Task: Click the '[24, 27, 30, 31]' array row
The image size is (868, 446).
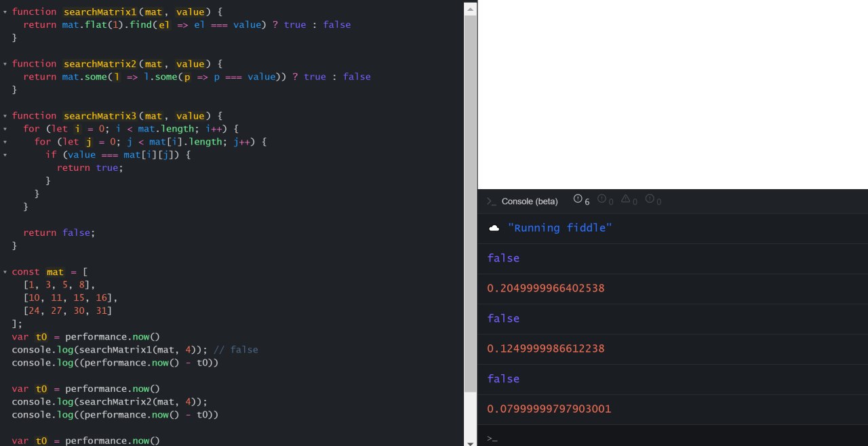Action: [x=68, y=310]
